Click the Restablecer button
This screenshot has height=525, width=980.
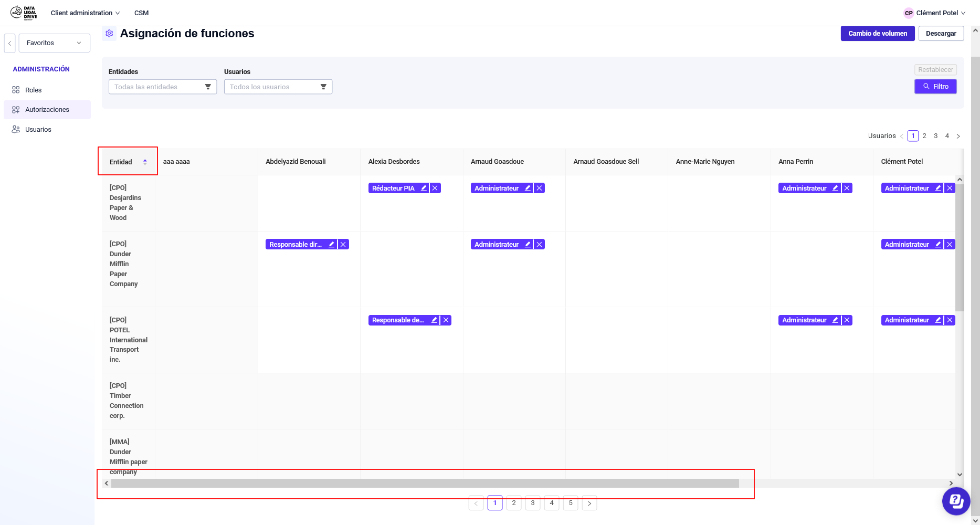(935, 70)
